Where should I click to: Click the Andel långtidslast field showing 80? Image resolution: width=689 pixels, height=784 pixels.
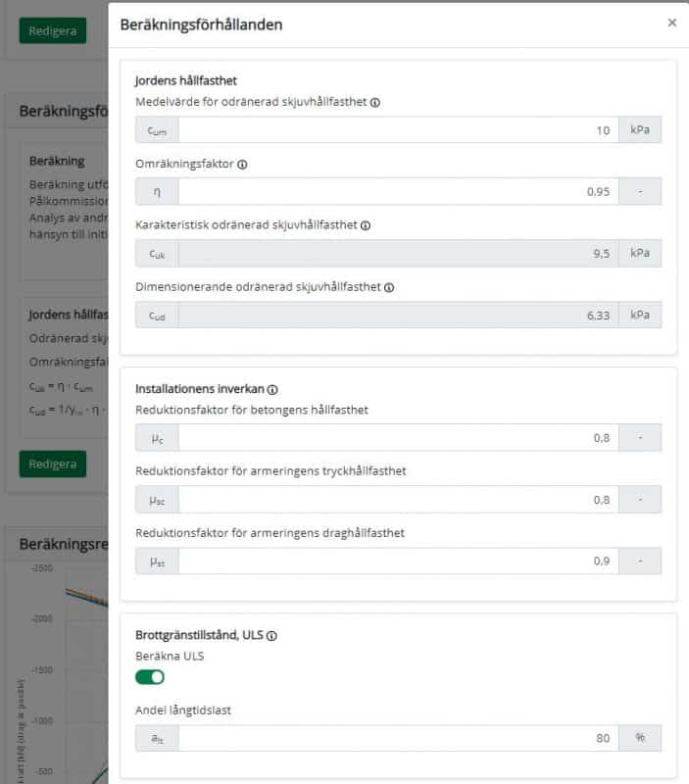[x=398, y=738]
